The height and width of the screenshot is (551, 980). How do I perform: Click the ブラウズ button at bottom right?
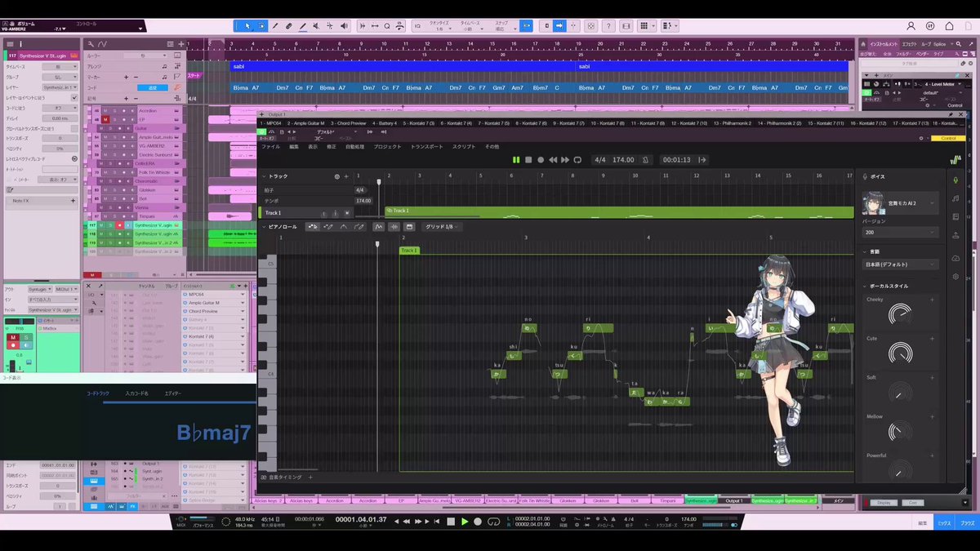tap(968, 522)
